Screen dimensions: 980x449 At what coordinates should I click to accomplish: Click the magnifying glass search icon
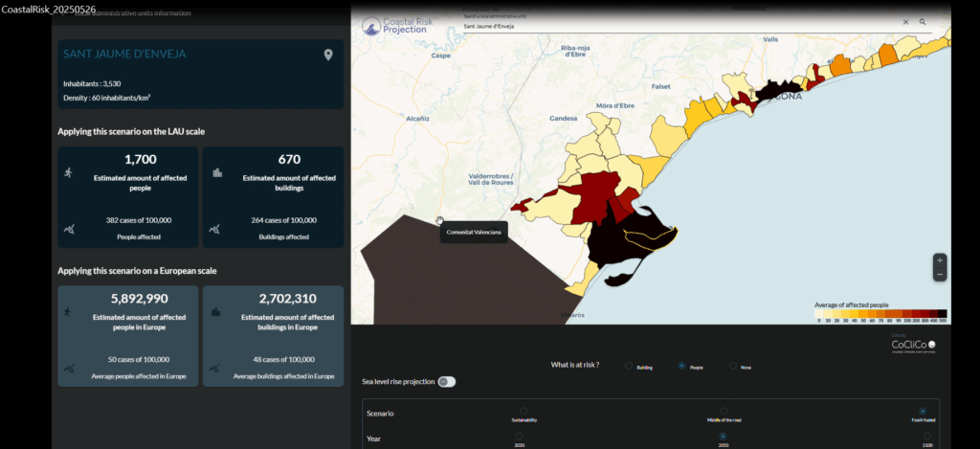[923, 22]
